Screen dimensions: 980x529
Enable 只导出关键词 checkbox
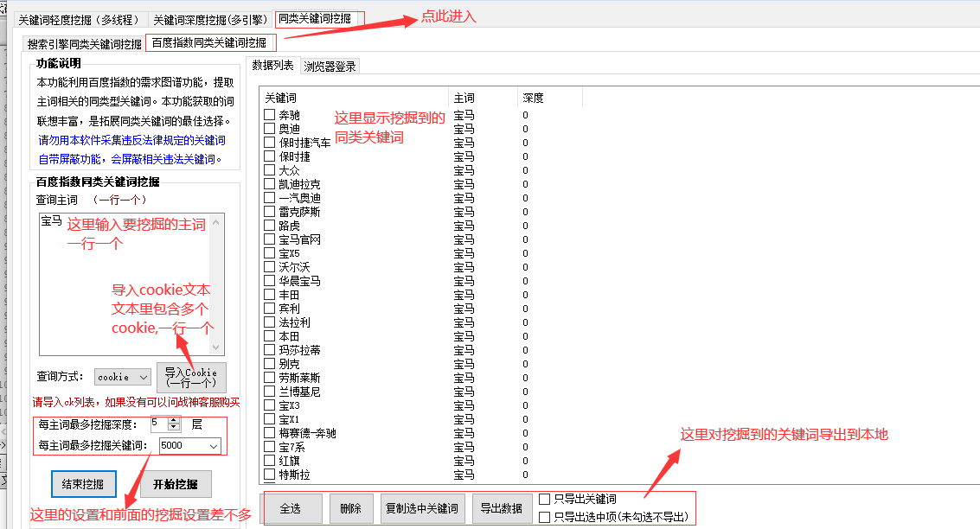pos(544,499)
